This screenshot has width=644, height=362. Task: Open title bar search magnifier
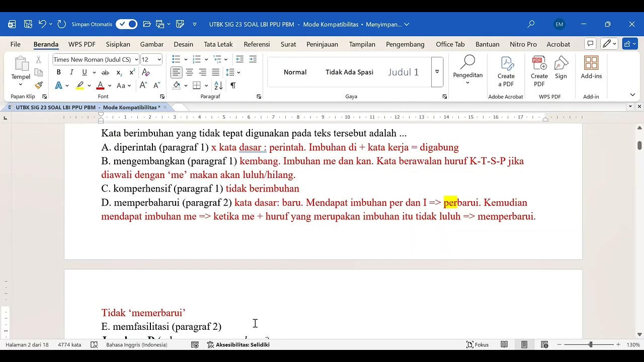coord(531,24)
